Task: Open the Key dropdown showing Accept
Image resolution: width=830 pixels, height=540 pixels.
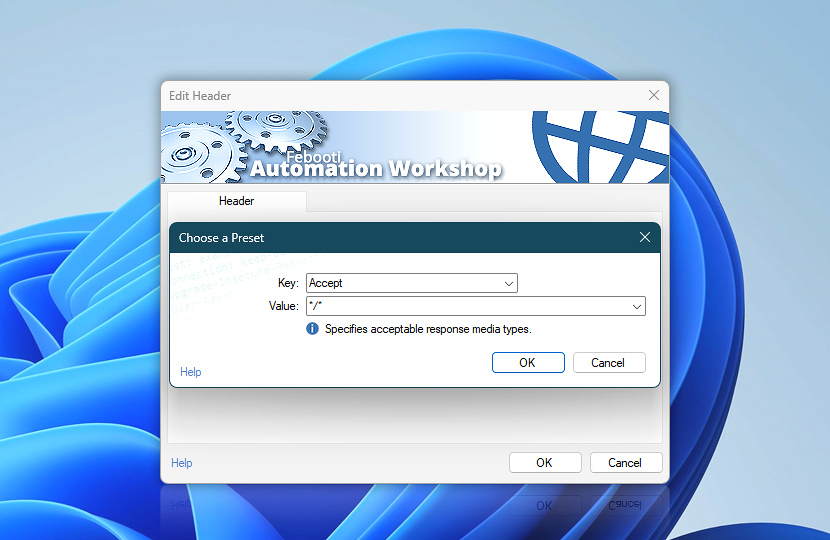Action: point(411,283)
